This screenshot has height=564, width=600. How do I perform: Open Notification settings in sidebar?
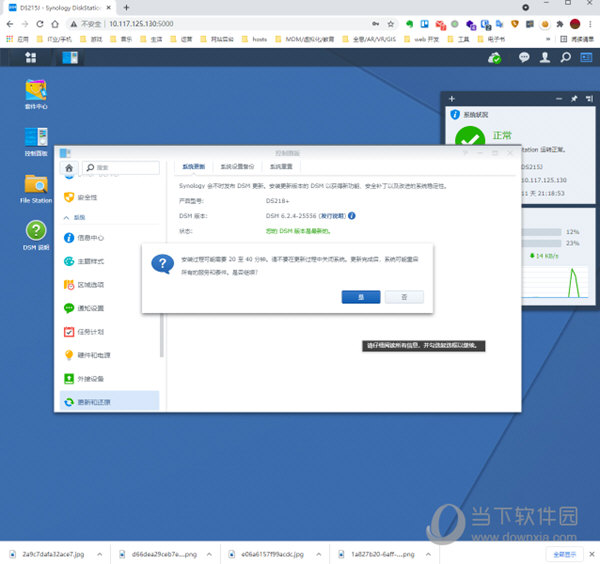tap(109, 308)
